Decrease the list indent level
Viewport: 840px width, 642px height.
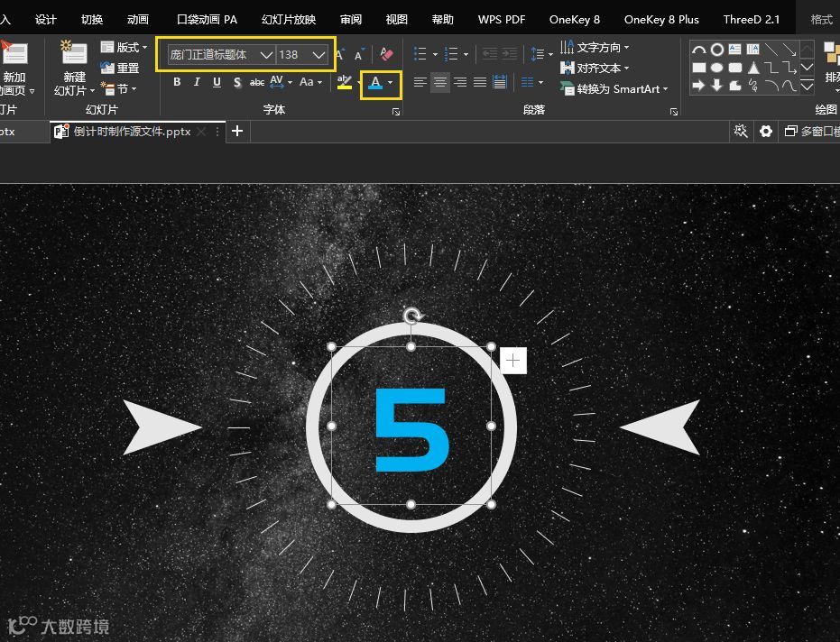point(490,53)
